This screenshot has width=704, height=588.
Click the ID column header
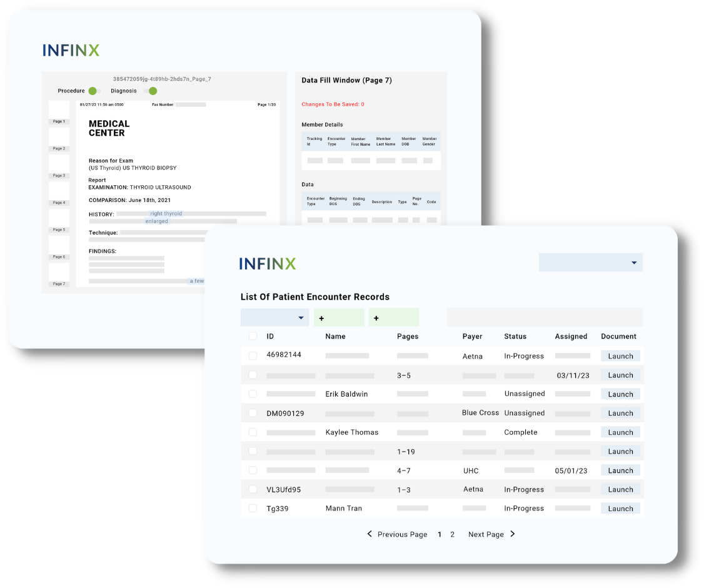pyautogui.click(x=270, y=336)
